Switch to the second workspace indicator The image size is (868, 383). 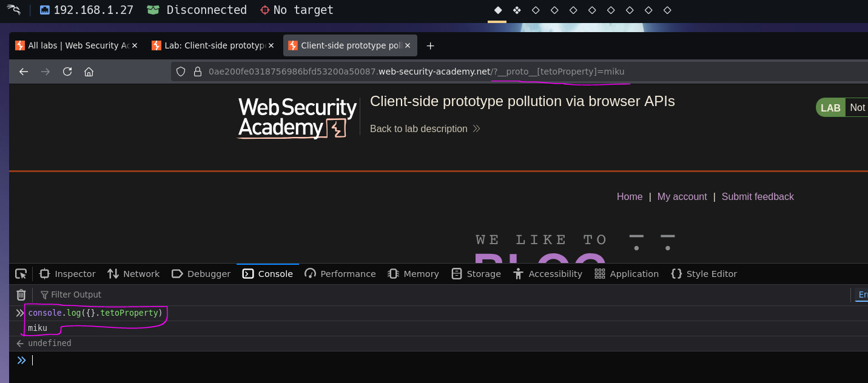517,10
